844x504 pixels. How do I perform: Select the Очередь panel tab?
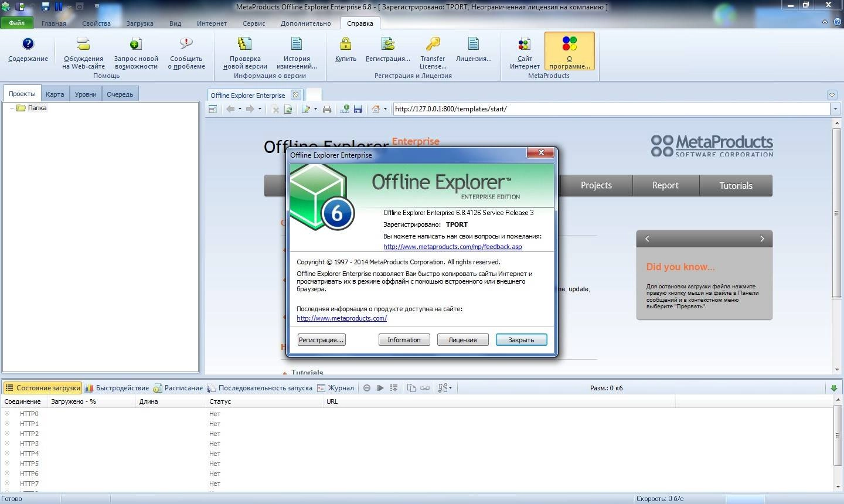click(120, 94)
